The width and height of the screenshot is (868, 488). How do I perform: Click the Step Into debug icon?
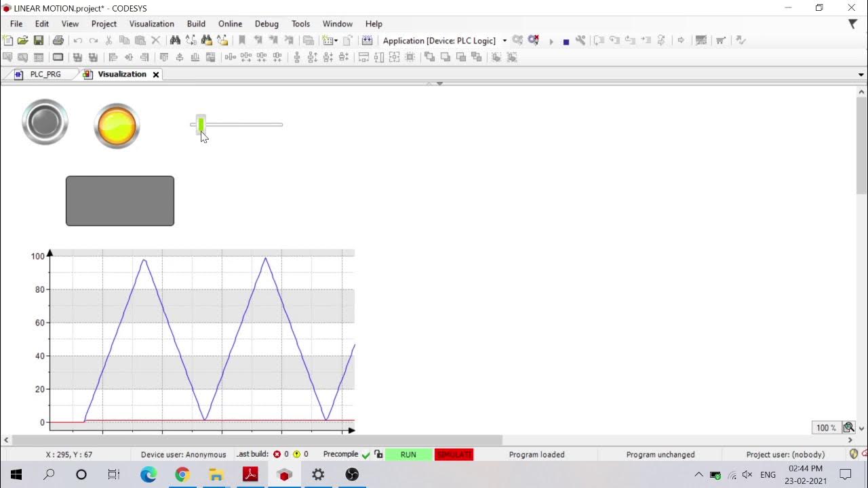(614, 41)
